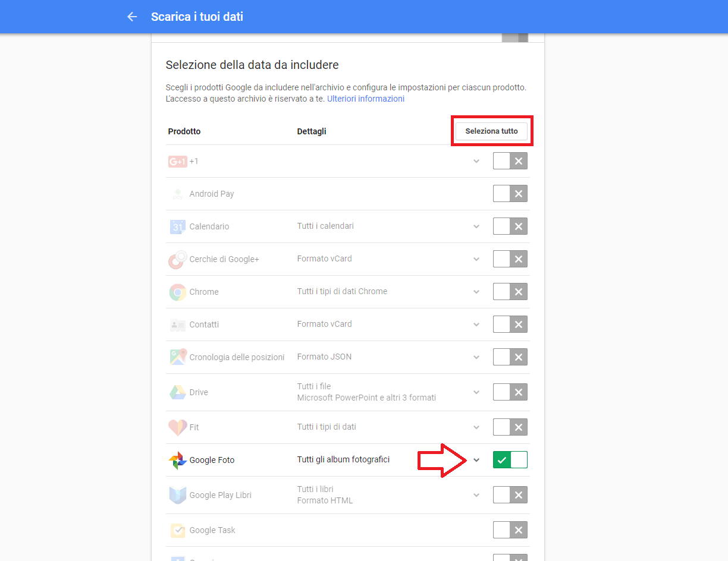Click 'Formato JSON' detail text

(x=324, y=357)
